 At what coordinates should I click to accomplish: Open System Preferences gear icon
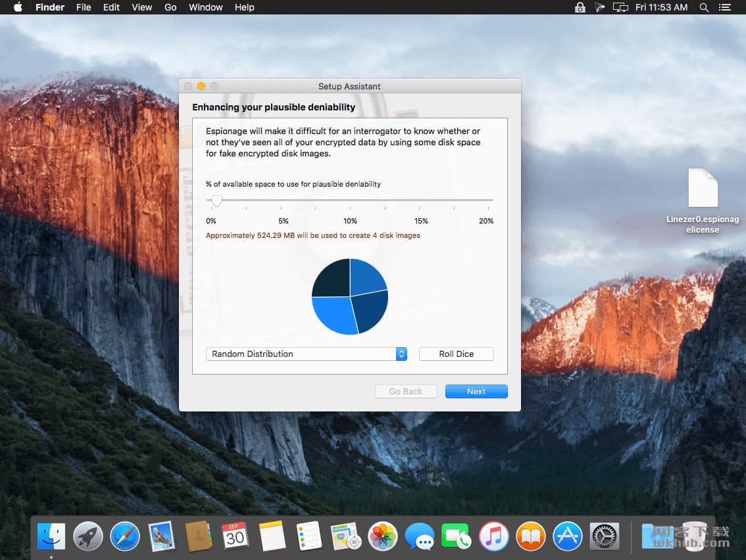[x=604, y=536]
